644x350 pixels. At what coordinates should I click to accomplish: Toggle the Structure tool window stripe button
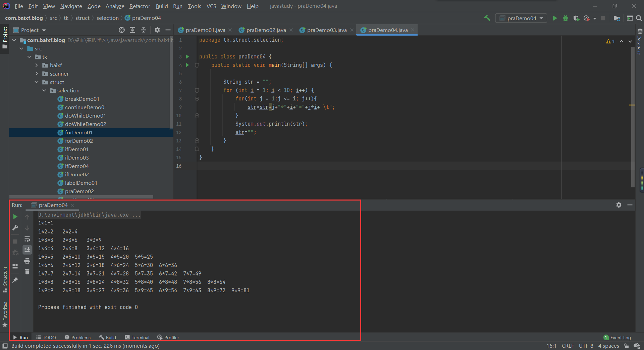click(5, 279)
